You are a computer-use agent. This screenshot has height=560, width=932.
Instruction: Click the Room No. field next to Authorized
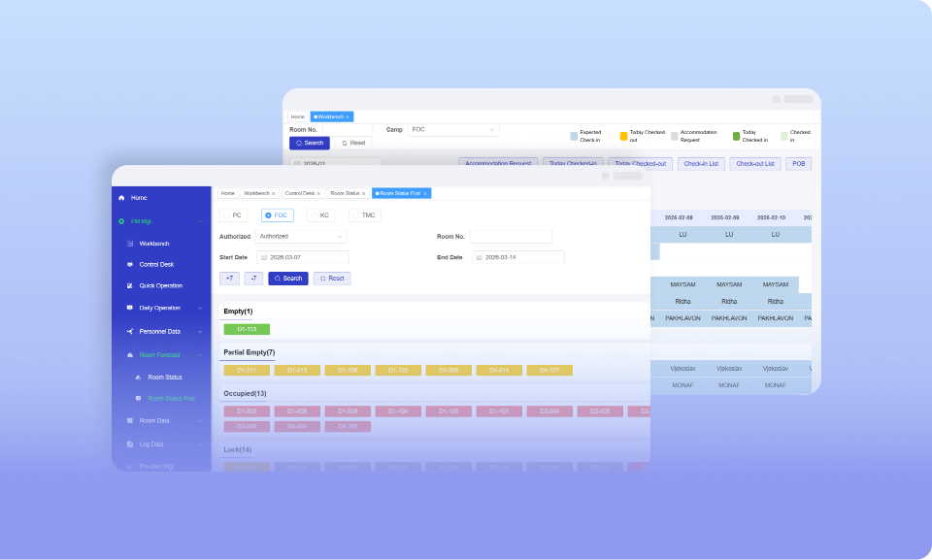511,236
